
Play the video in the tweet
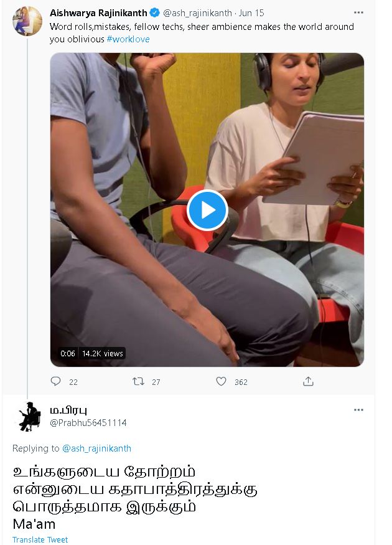click(x=207, y=210)
